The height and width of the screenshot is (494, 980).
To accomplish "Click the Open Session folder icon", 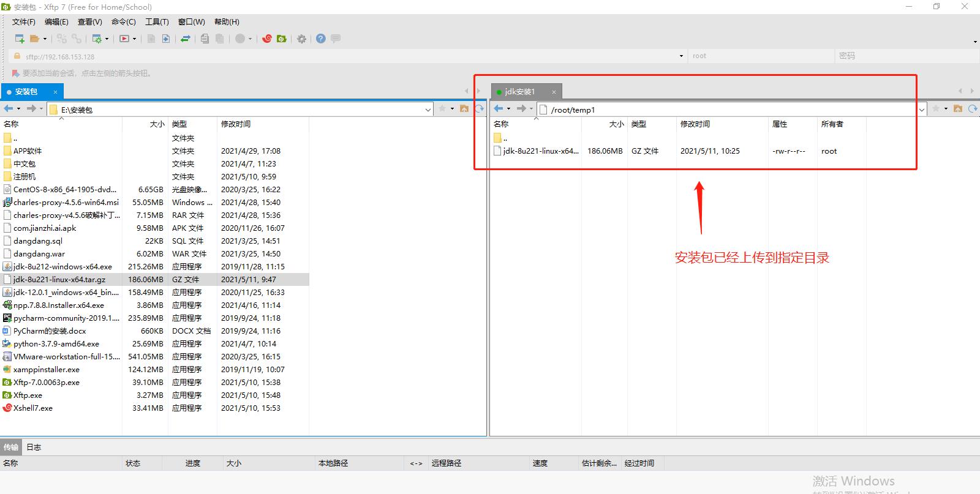I will [x=34, y=39].
